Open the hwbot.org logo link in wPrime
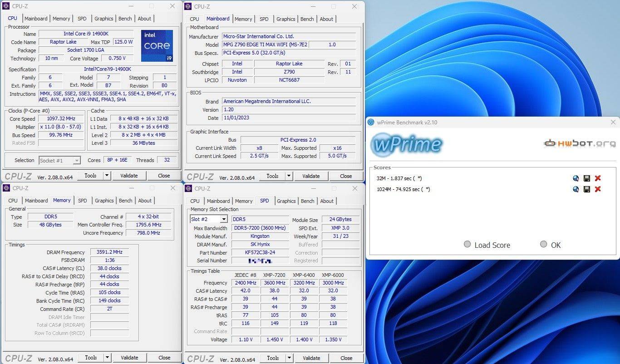Image resolution: width=620 pixels, height=364 pixels. pos(581,143)
